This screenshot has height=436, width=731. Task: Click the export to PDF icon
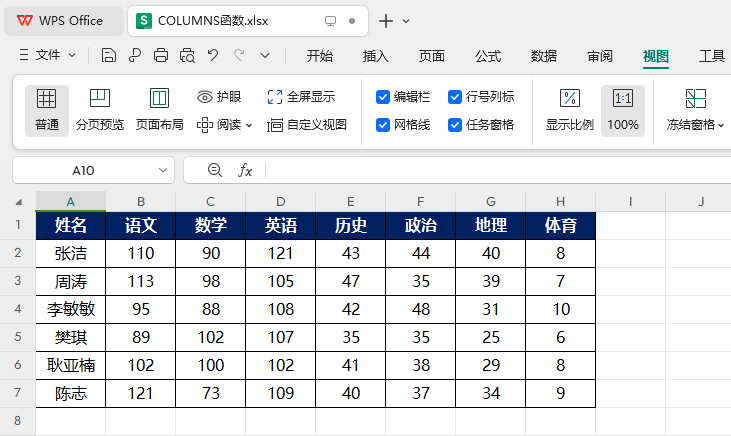click(135, 55)
